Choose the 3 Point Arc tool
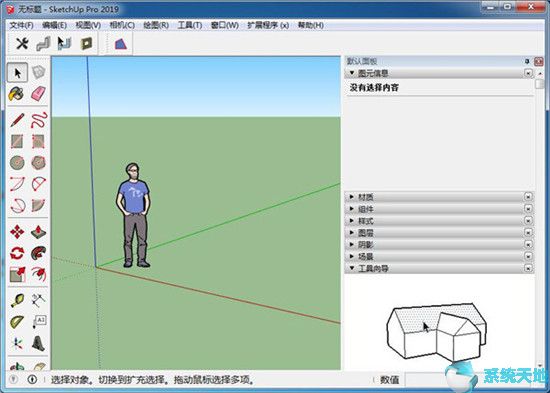The image size is (550, 393). pyautogui.click(x=17, y=206)
